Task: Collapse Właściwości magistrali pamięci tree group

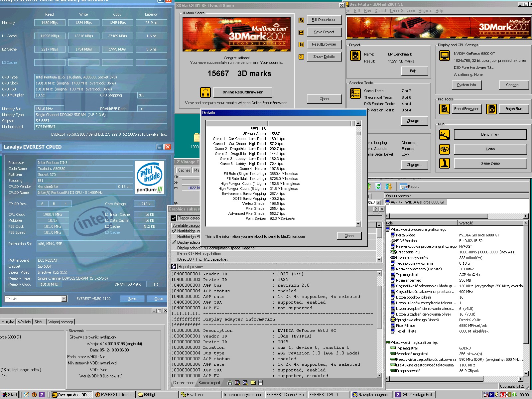Action: 388,342
